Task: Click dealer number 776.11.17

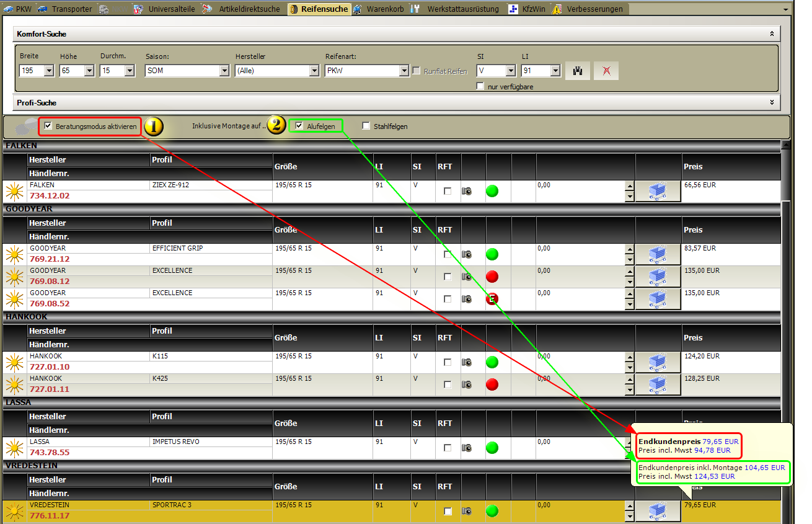Action: [x=50, y=516]
